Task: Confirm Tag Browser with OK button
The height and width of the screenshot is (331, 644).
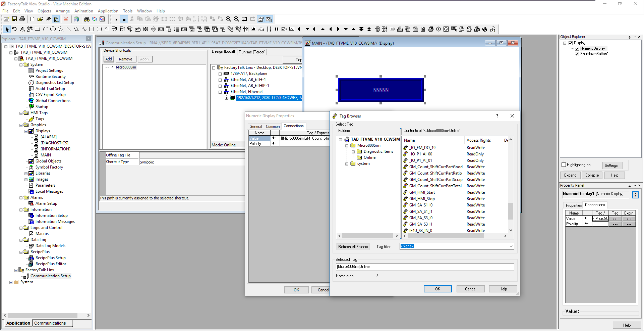Action: click(x=437, y=289)
